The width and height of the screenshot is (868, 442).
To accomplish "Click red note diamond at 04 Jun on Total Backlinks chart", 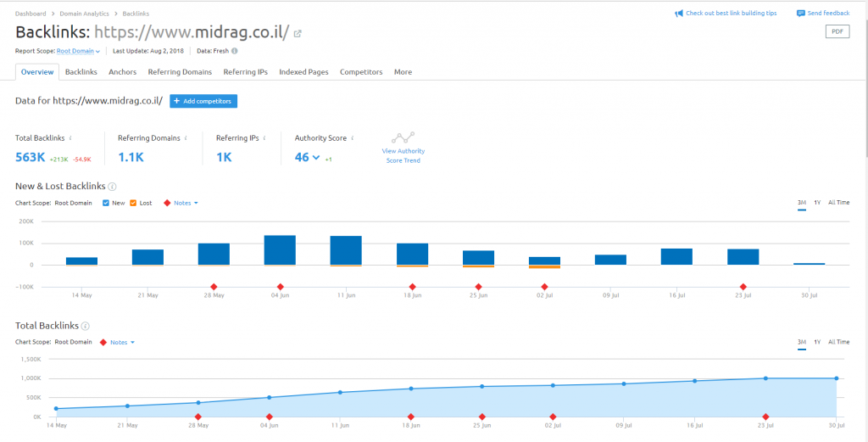I will coord(269,417).
